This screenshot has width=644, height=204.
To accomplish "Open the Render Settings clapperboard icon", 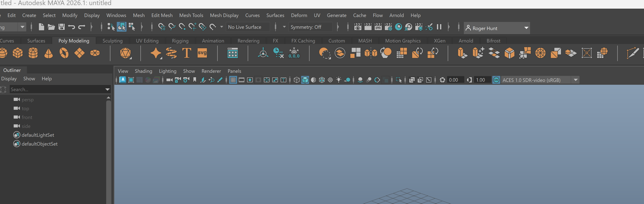I will click(x=388, y=27).
